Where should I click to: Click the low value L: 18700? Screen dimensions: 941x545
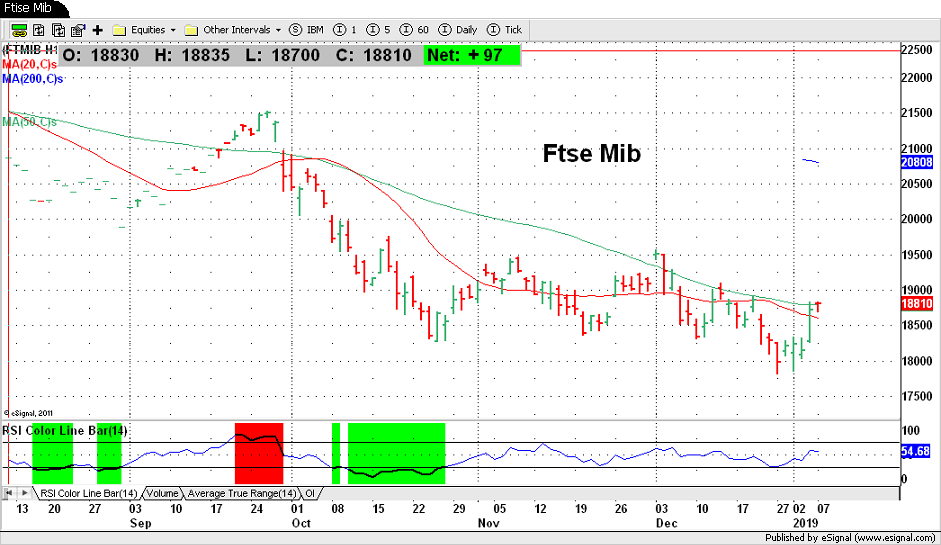tap(283, 55)
